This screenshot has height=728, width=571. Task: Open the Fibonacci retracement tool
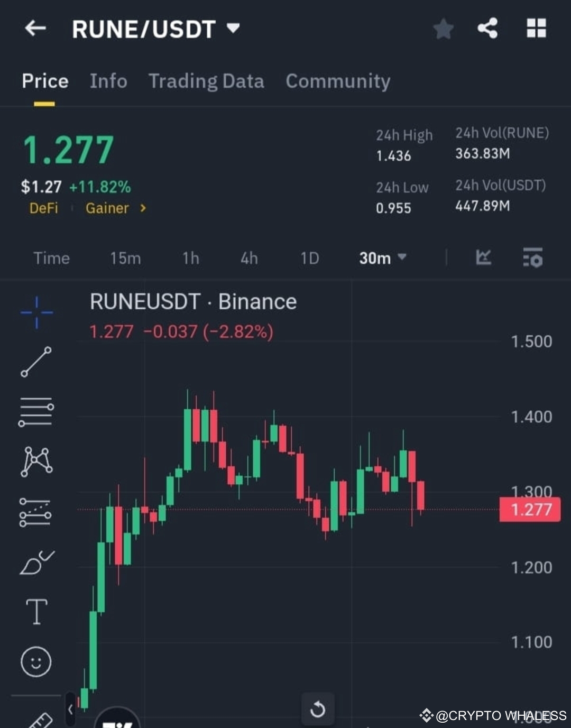[x=35, y=410]
